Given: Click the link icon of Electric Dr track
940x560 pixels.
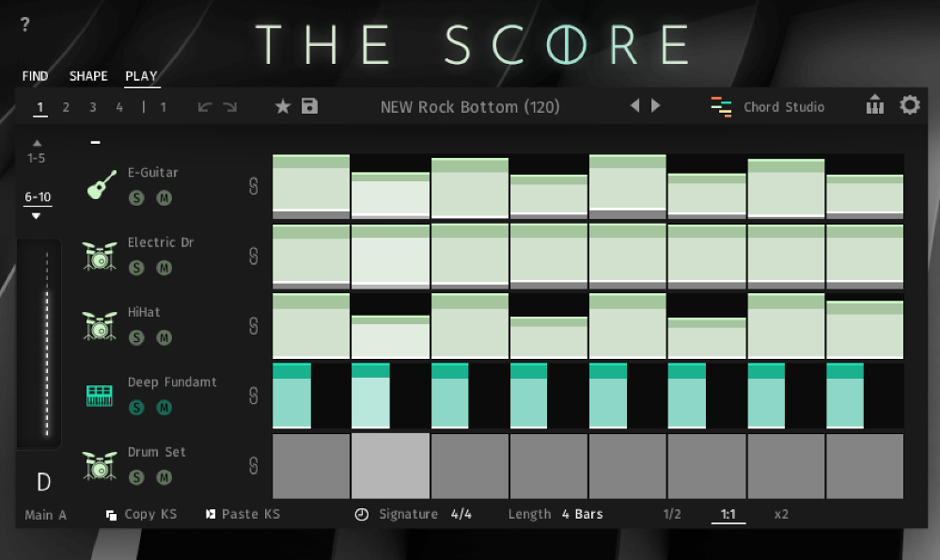Looking at the screenshot, I should coord(254,256).
